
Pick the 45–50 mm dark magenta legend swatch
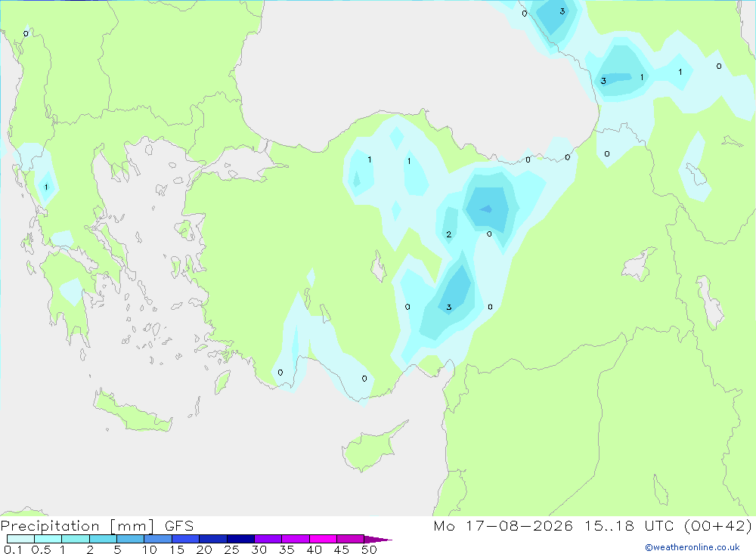351,539
